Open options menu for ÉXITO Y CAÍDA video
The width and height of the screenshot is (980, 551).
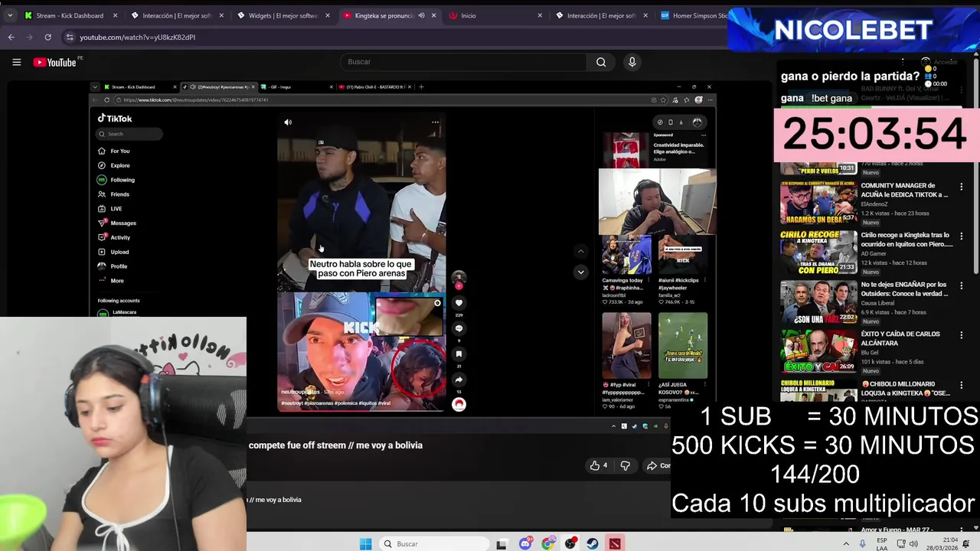[x=962, y=335]
